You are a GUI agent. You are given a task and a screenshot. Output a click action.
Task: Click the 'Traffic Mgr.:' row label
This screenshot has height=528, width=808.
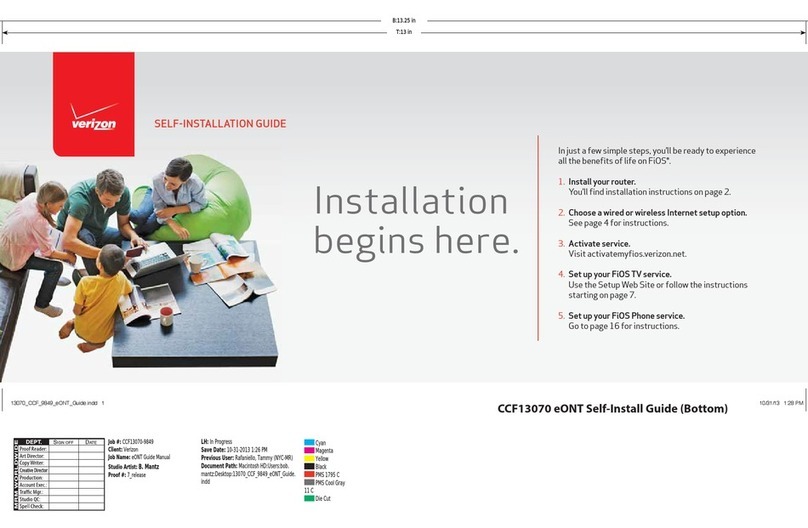click(31, 492)
